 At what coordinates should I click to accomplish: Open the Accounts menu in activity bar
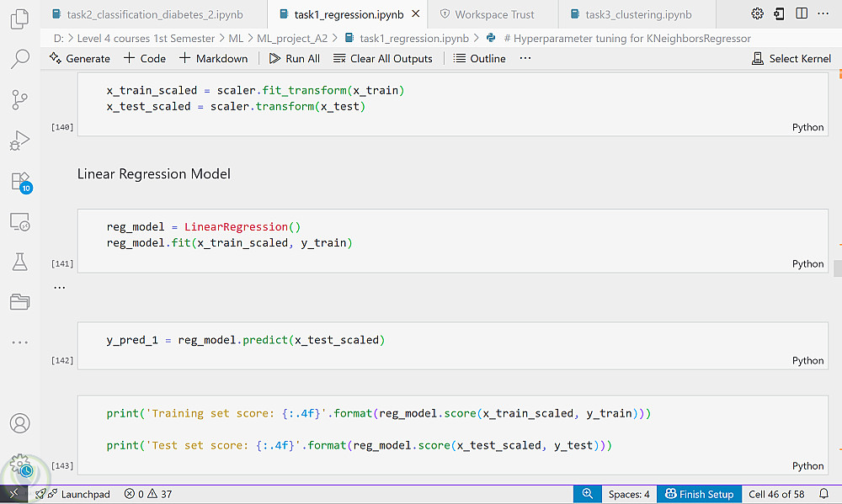tap(20, 423)
